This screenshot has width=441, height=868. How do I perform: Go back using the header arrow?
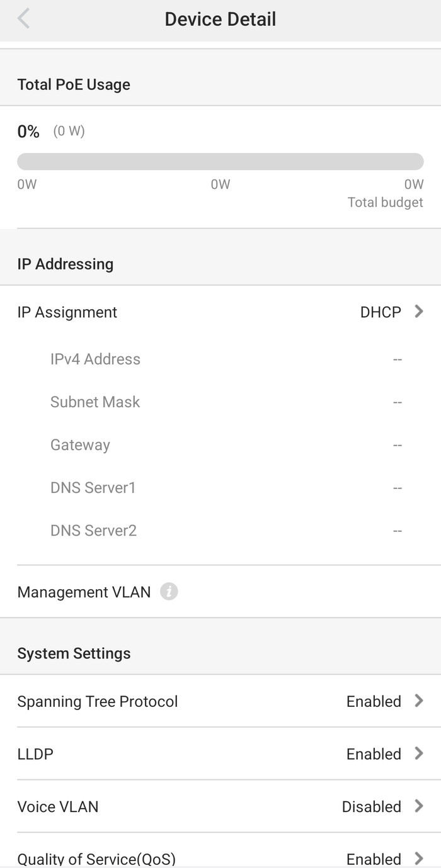(24, 19)
